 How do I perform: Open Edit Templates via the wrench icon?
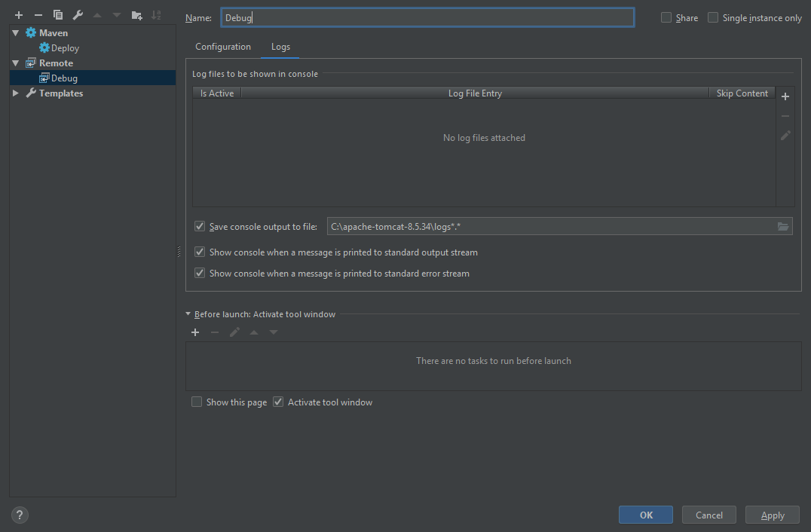pyautogui.click(x=76, y=14)
